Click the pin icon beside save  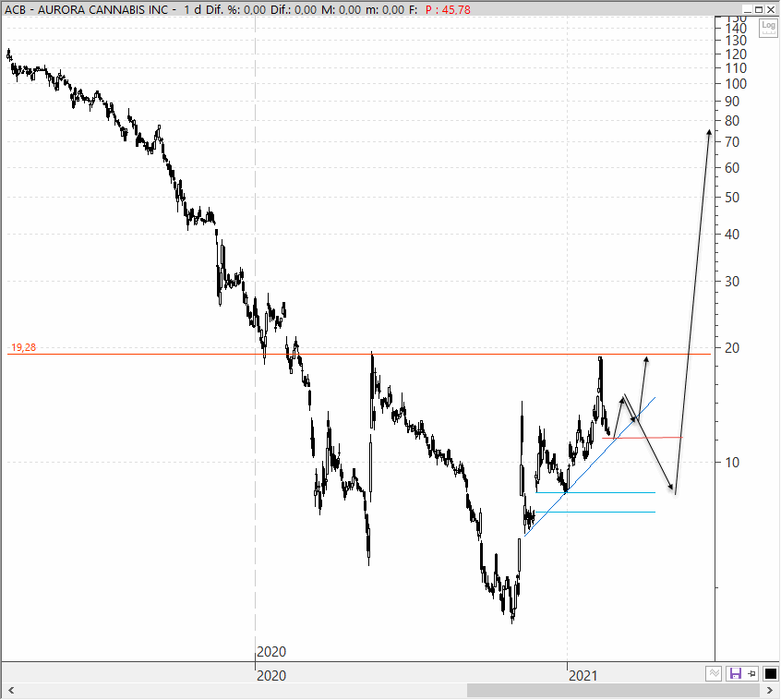(x=752, y=674)
